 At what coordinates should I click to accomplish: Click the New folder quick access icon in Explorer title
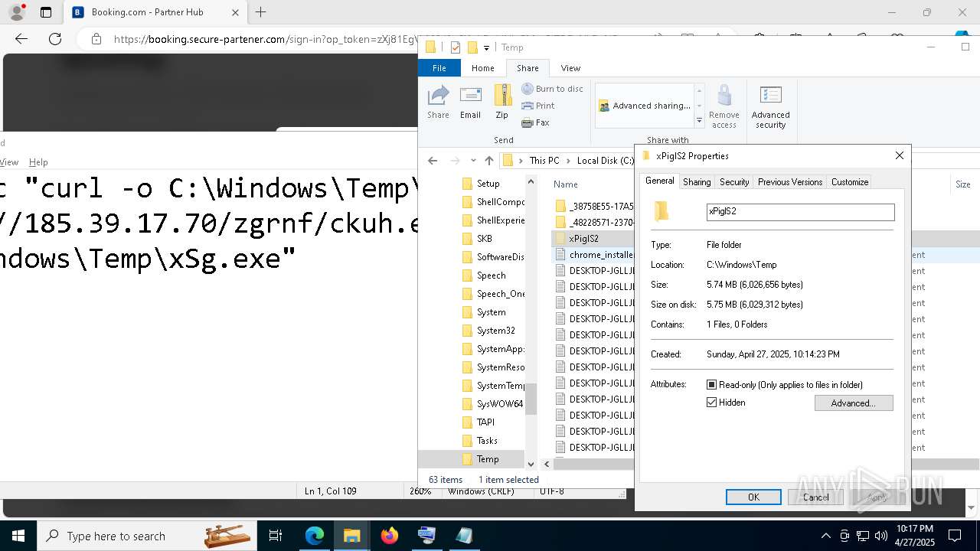472,47
